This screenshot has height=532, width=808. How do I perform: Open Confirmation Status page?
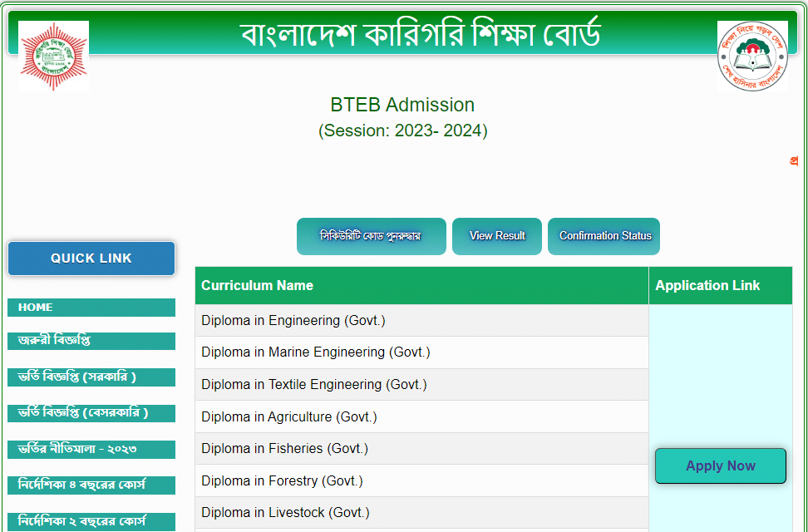pyautogui.click(x=604, y=235)
